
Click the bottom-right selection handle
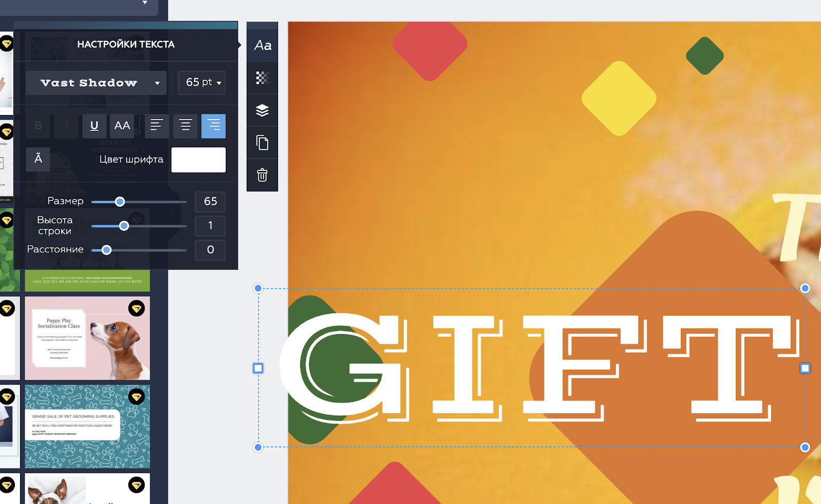[x=805, y=448]
